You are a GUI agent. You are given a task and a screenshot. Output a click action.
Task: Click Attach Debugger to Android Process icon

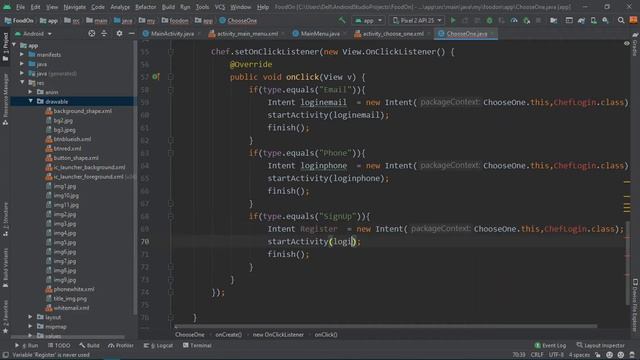click(526, 20)
